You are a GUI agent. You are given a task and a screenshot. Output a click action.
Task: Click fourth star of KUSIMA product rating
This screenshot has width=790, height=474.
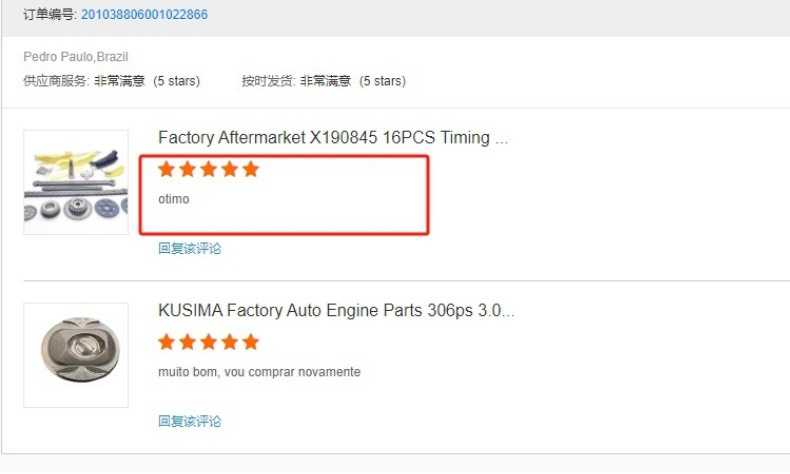(230, 342)
